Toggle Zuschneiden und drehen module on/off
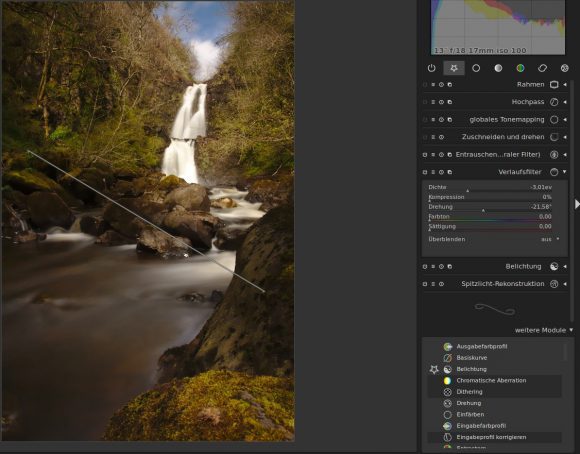 [x=425, y=137]
